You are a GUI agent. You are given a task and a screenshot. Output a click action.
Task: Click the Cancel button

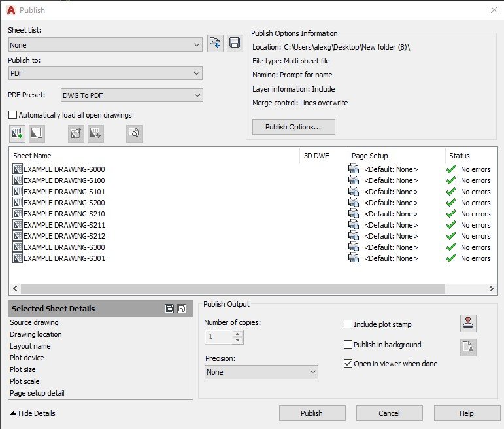[389, 413]
